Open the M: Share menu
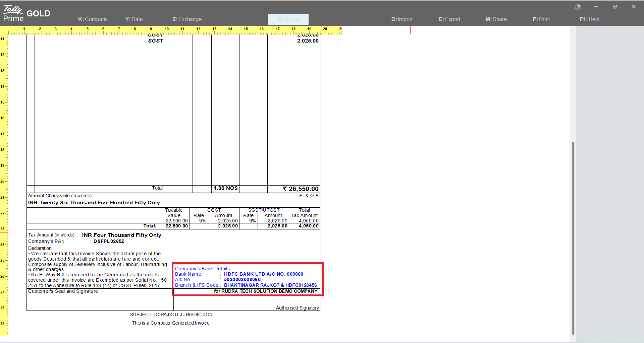 [496, 19]
